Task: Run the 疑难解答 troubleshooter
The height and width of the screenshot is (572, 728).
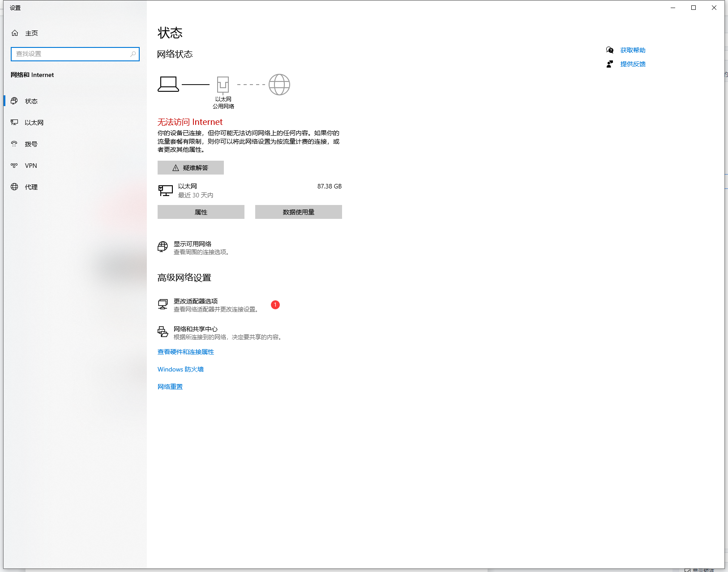Action: point(191,168)
